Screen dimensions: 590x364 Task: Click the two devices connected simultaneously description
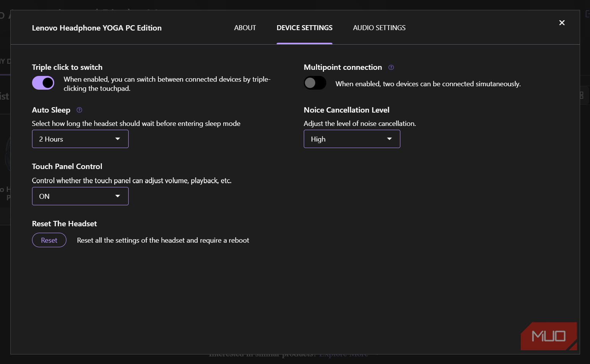coord(428,84)
